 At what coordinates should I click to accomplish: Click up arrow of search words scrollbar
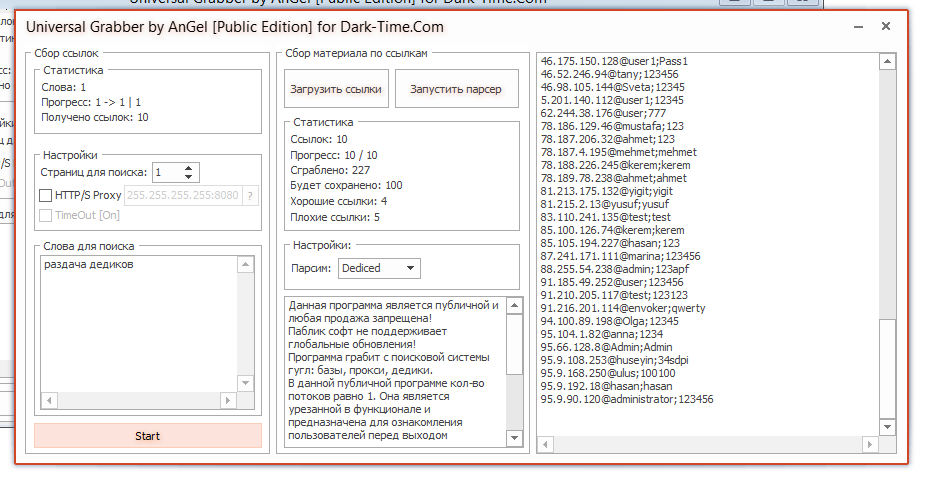click(246, 265)
